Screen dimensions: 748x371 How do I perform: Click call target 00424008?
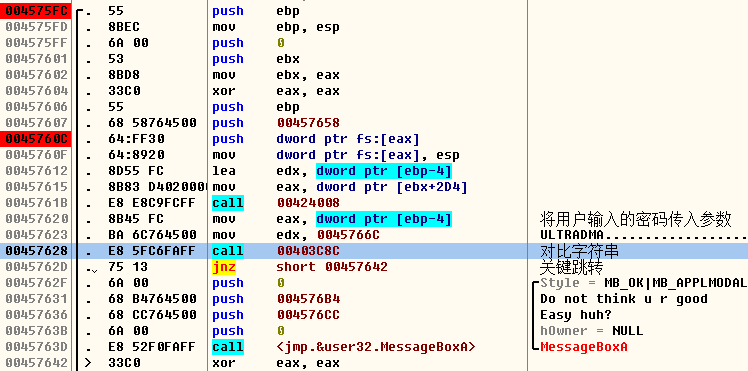(x=308, y=203)
